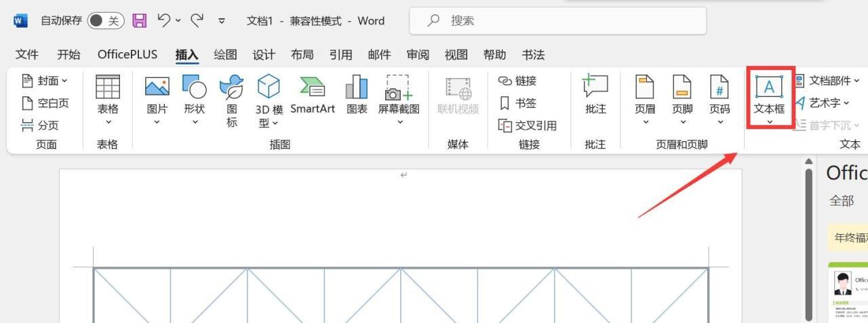
Task: Toggle the 自动保存 autosave switch
Action: 105,21
